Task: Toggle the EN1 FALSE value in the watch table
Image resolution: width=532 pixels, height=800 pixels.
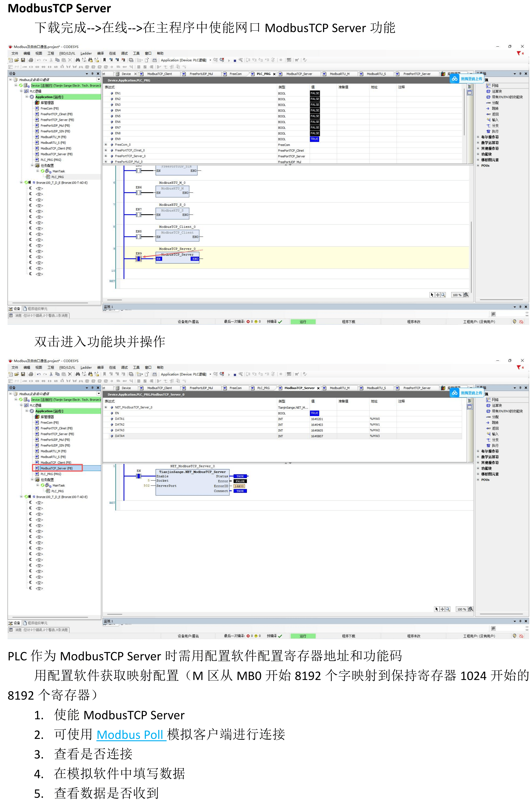Action: point(315,93)
